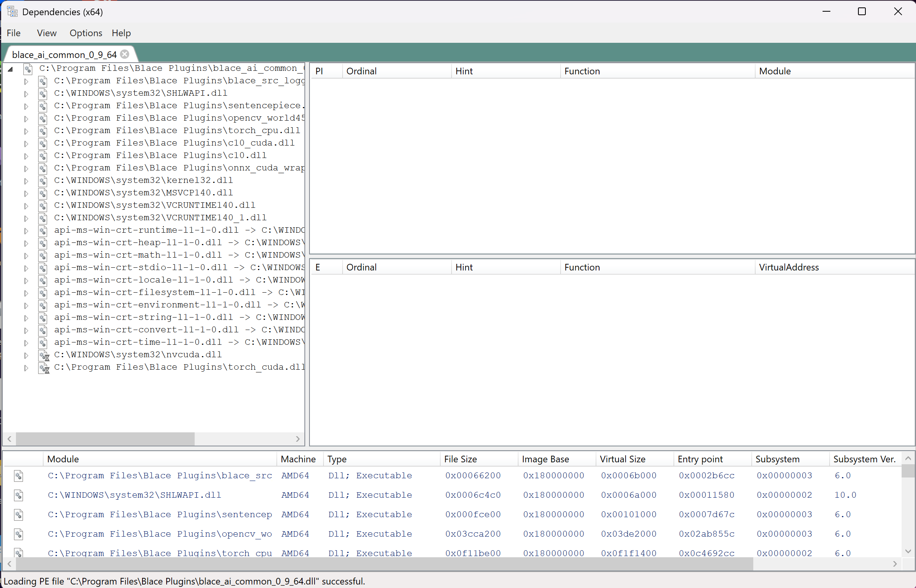Expand the nvcuda.dll tree node
This screenshot has height=588, width=916.
pos(26,356)
